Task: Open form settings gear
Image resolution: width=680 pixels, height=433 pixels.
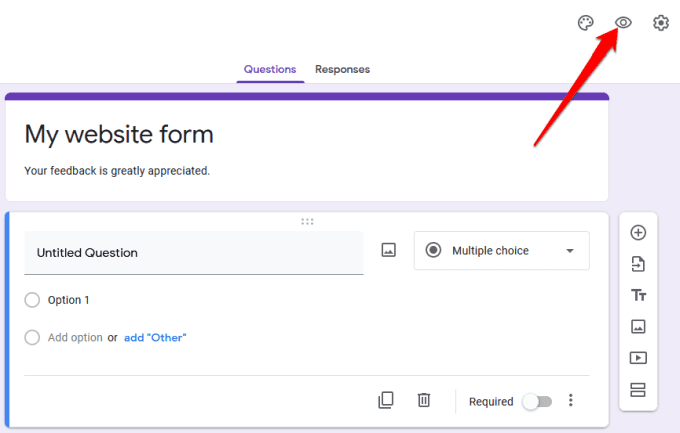Action: tap(661, 23)
